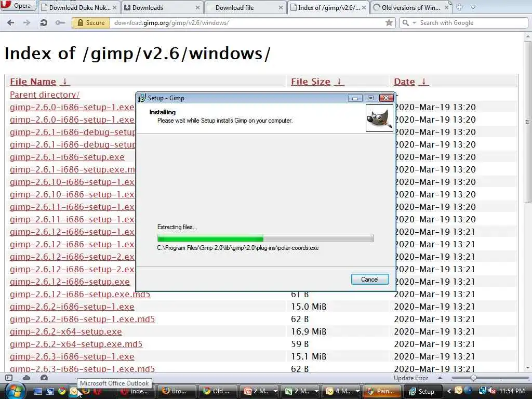
Task: Click the address bar URL field
Action: point(248,23)
